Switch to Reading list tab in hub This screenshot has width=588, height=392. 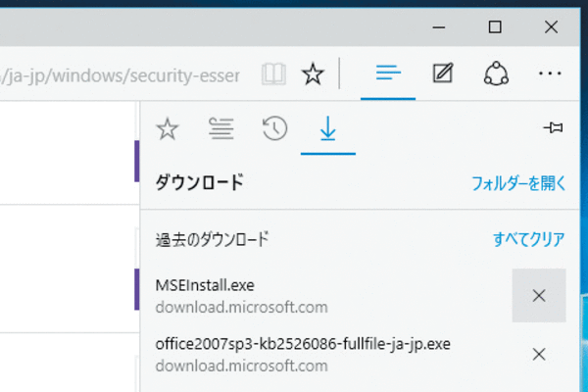click(220, 128)
